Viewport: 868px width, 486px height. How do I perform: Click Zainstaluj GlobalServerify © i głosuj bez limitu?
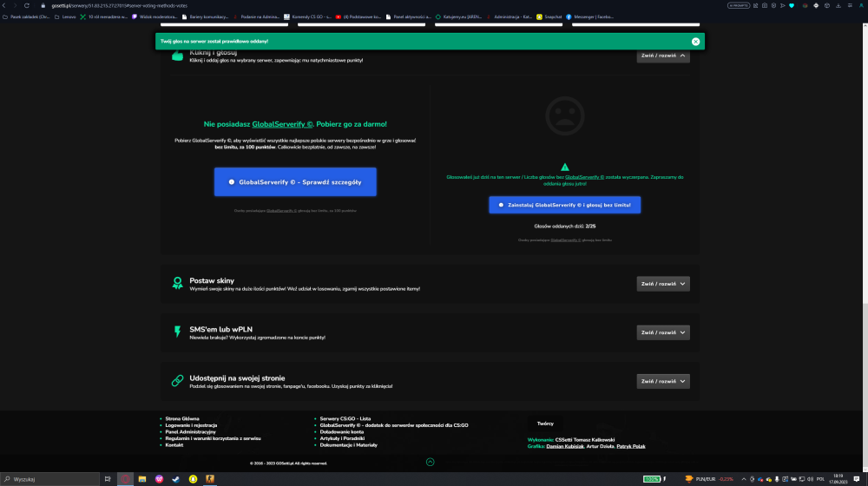565,205
